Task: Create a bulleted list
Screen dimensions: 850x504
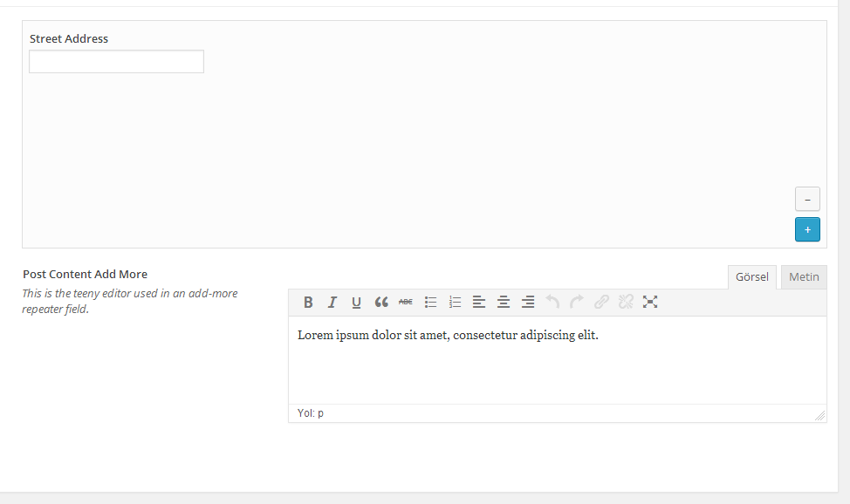Action: tap(430, 302)
